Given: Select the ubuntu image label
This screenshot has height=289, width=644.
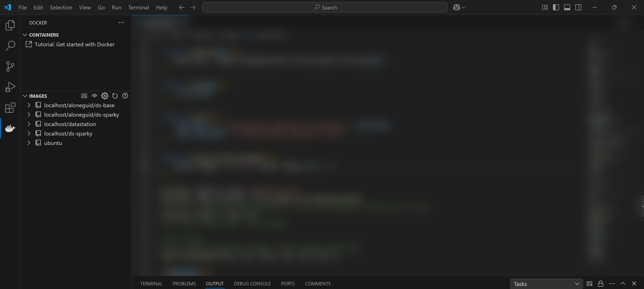Looking at the screenshot, I should [x=53, y=143].
